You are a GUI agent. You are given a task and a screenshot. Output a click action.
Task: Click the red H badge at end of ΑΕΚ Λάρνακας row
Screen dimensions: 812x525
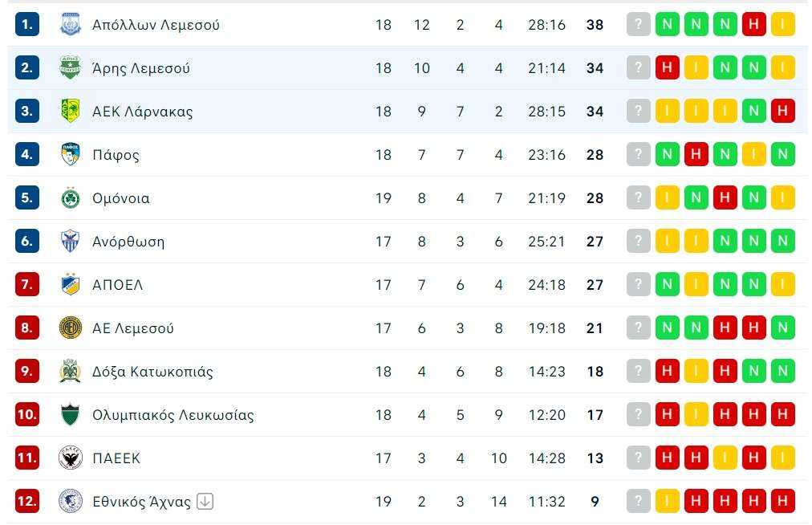(782, 111)
